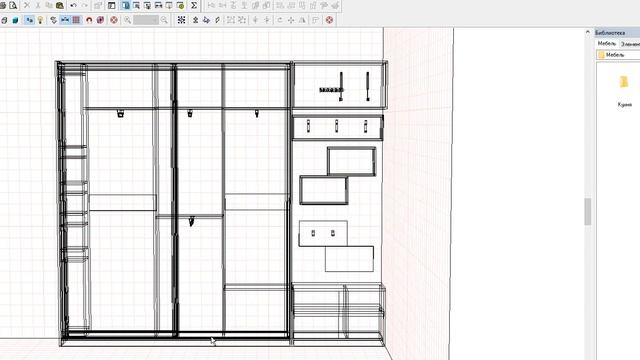Click the icon right of the lightbulb
640x360 pixels.
(53, 20)
